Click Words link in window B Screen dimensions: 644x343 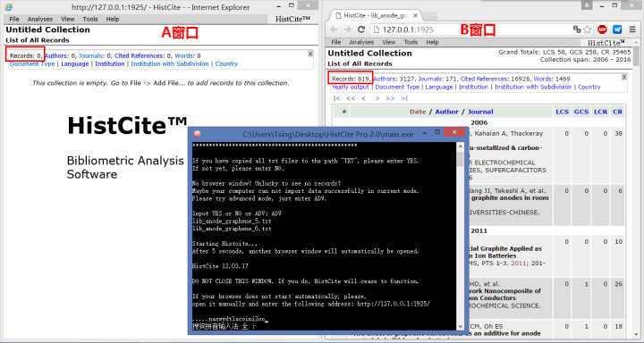pos(544,79)
